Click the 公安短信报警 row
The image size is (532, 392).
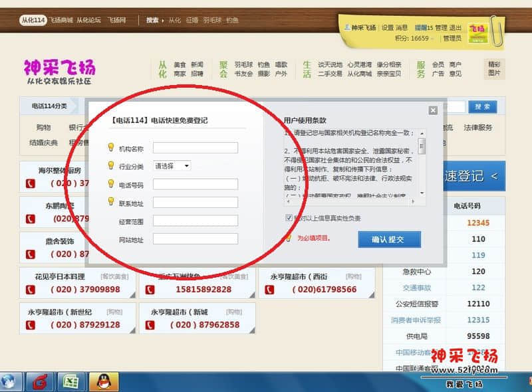(x=444, y=304)
